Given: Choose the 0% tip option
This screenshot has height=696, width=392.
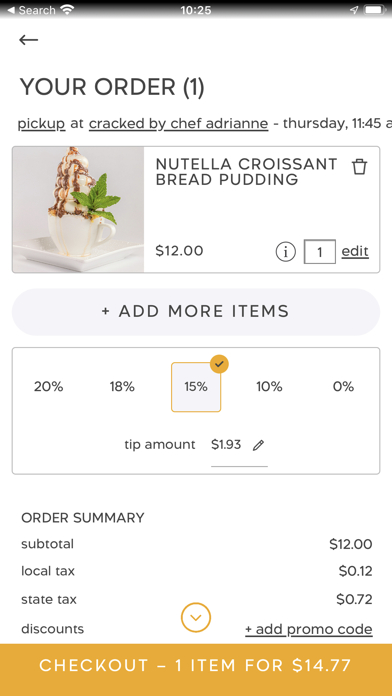Looking at the screenshot, I should (343, 387).
